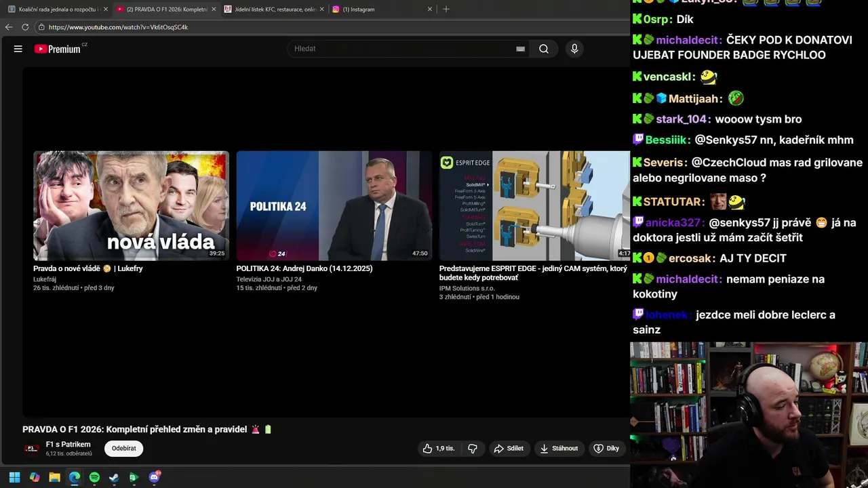Open File Explorer from taskbar

(54, 477)
